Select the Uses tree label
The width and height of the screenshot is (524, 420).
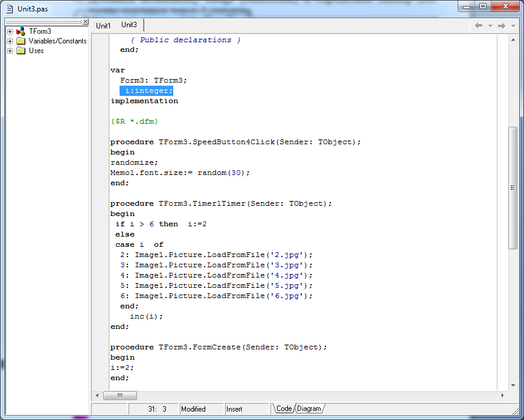[36, 51]
